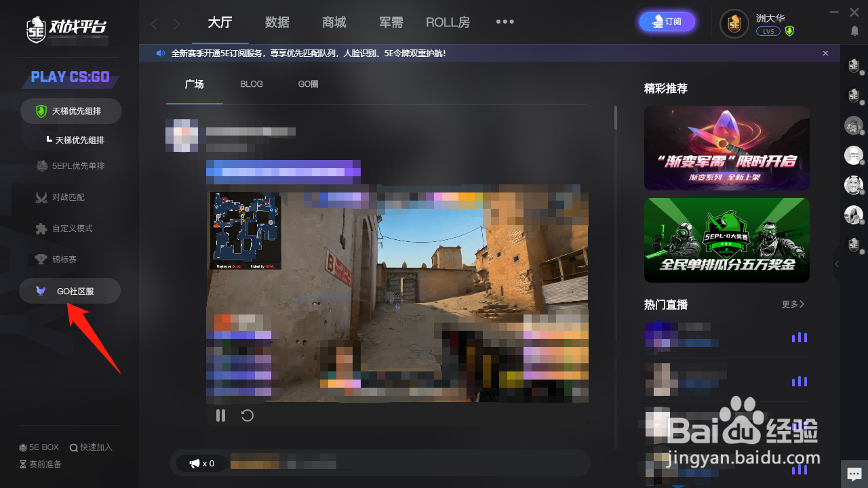This screenshot has height=488, width=868.
Task: Open the 商城 store tab
Action: (334, 22)
